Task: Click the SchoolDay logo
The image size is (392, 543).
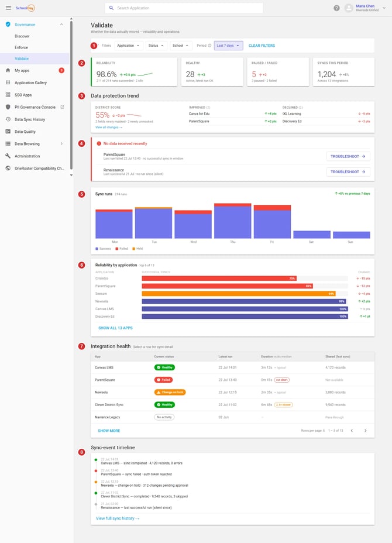Action: (x=25, y=8)
